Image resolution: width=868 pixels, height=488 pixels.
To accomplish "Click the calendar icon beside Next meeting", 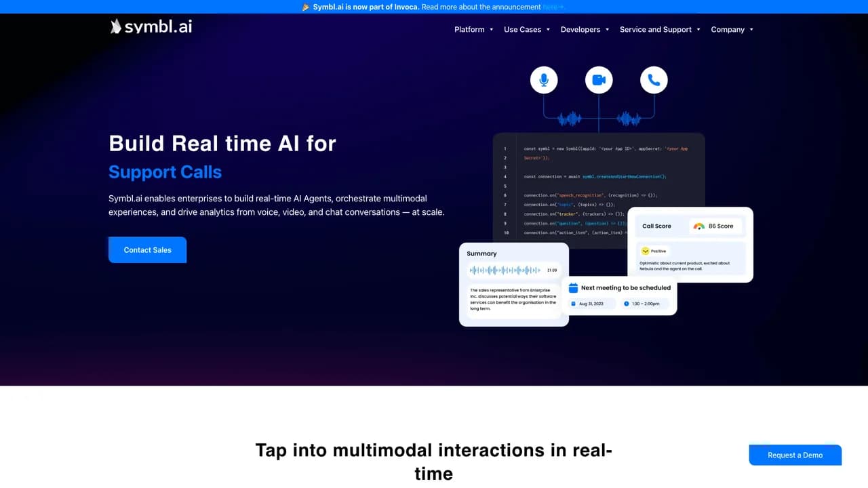I will pos(573,287).
